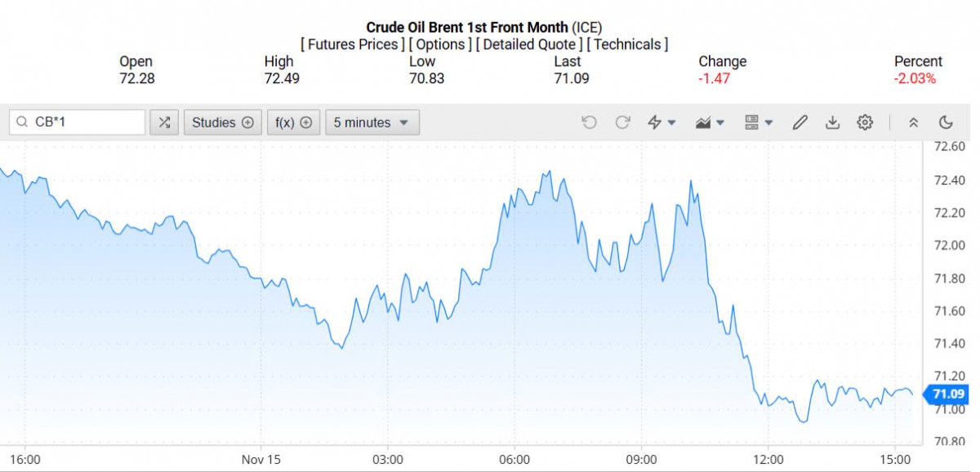The width and height of the screenshot is (980, 472).
Task: Redo the chart action
Action: [622, 122]
